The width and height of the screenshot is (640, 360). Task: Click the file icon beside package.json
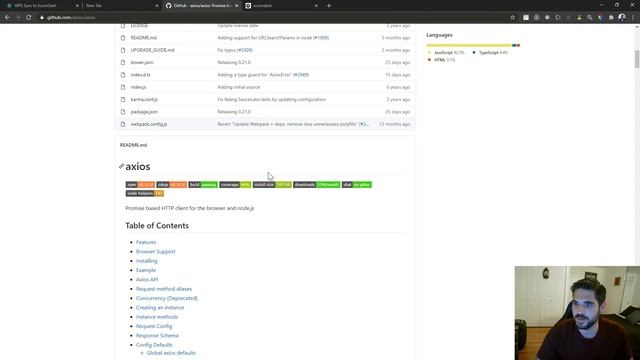123,111
